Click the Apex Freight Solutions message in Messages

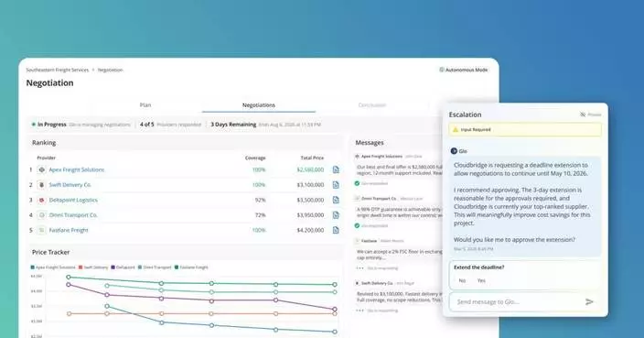coord(399,169)
